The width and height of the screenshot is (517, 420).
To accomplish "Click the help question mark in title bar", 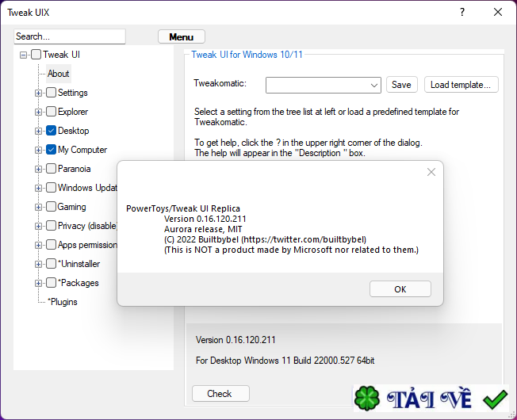I will pyautogui.click(x=462, y=13).
